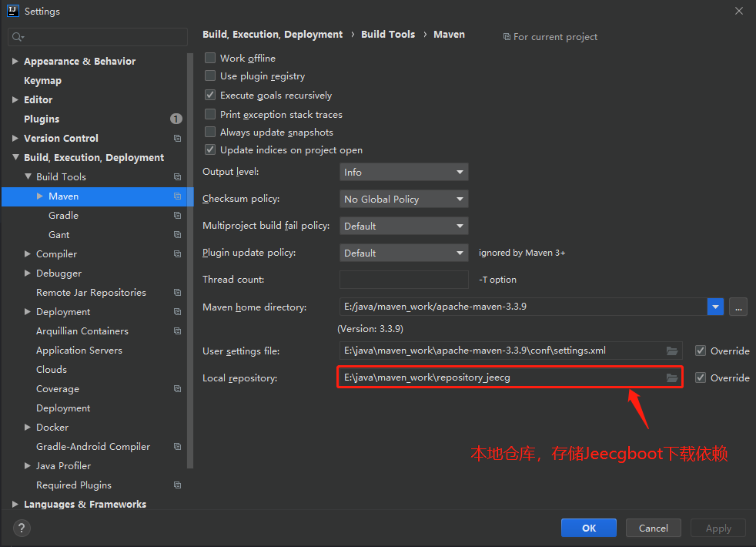The image size is (756, 547).
Task: Click folder icon in Local repository field
Action: pos(672,378)
